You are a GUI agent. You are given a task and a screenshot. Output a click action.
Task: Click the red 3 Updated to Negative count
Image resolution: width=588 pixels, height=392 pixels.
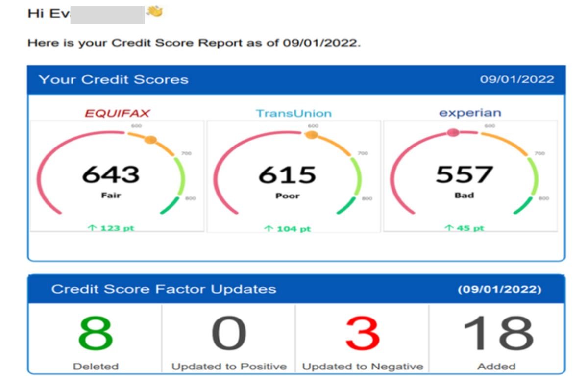click(363, 334)
